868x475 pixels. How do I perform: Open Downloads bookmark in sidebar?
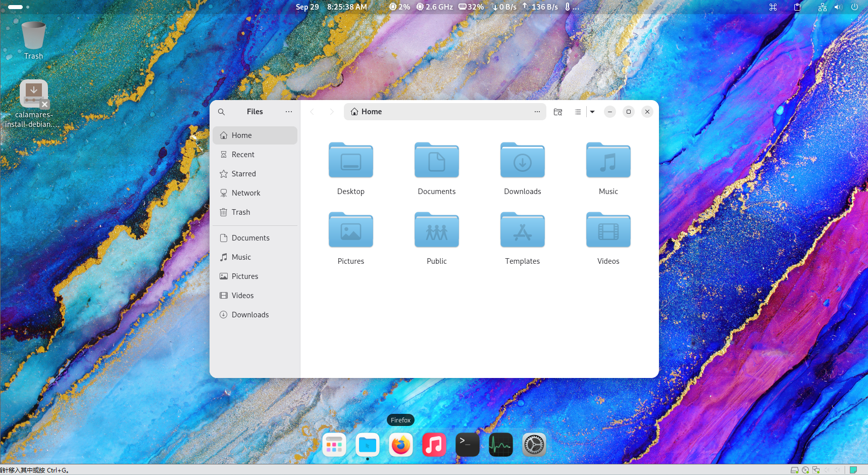point(255,315)
